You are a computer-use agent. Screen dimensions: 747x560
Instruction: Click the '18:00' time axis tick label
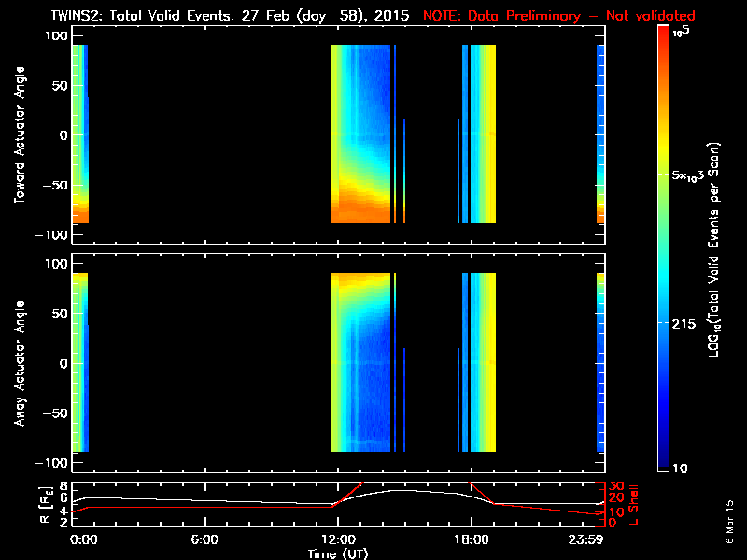(x=471, y=540)
